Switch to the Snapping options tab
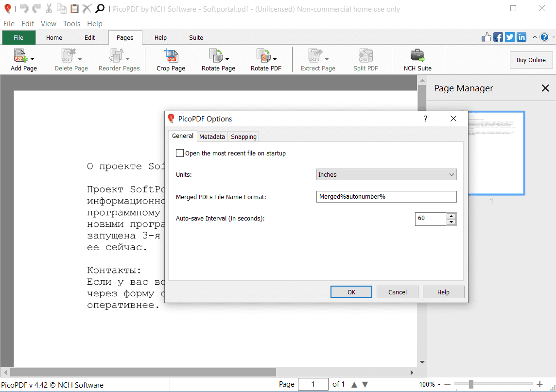The image size is (556, 392). point(243,137)
